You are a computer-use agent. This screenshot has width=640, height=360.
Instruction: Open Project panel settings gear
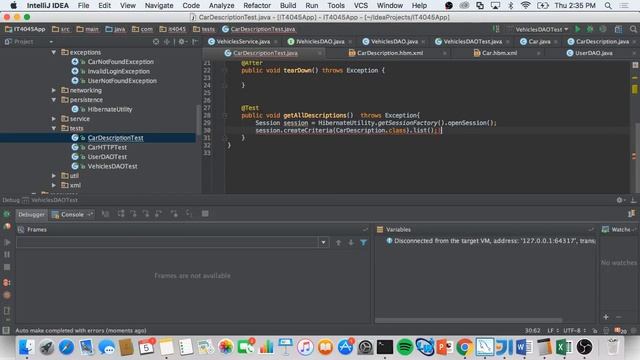tap(181, 42)
